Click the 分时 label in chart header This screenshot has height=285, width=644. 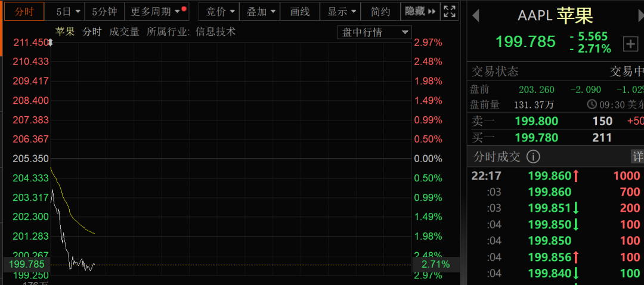(x=92, y=32)
